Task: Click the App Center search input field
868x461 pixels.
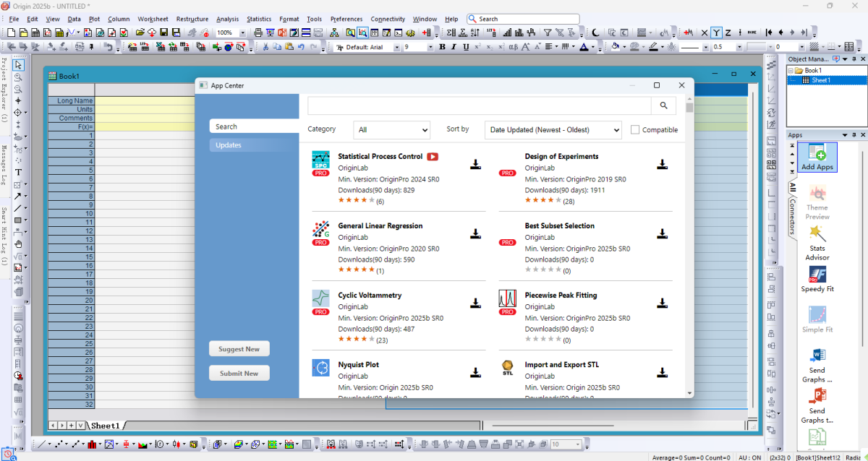Action: [478, 105]
